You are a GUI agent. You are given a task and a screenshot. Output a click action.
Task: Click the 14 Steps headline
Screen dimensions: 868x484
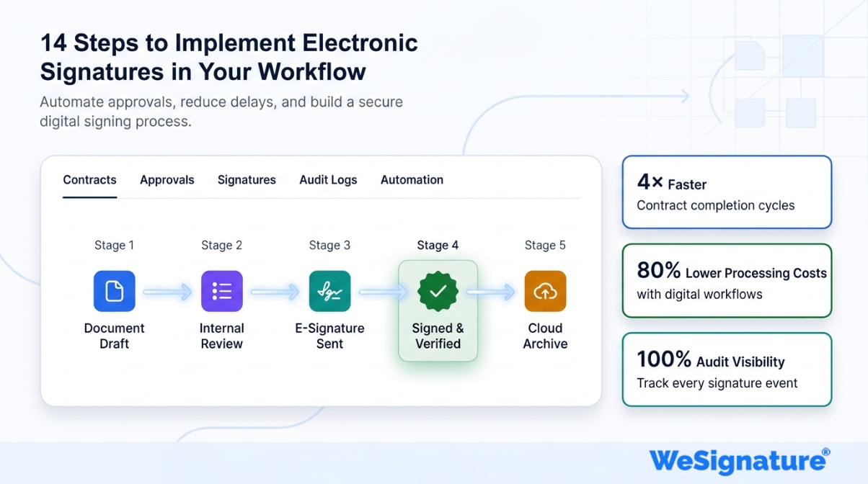pyautogui.click(x=229, y=57)
